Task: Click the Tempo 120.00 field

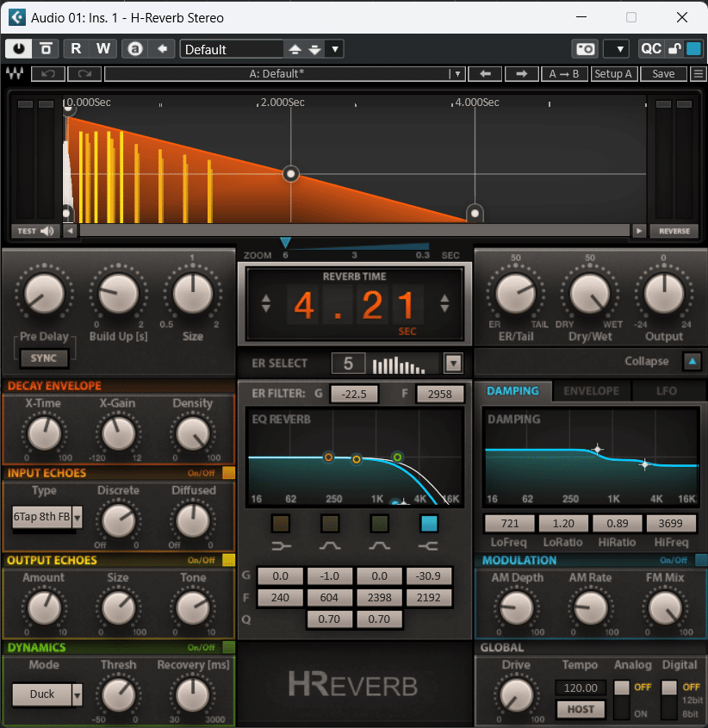Action: pyautogui.click(x=581, y=688)
